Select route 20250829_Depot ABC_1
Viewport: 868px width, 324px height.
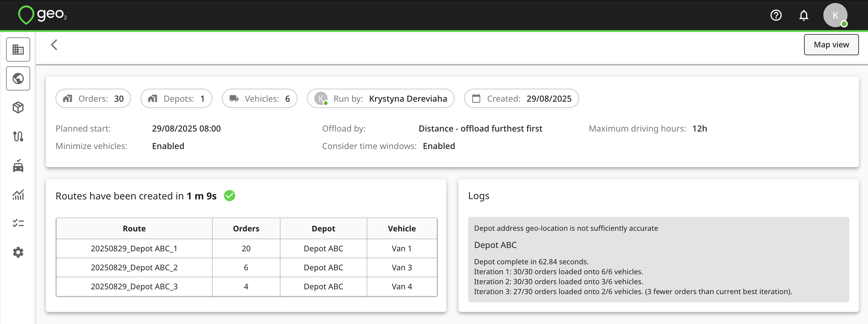pyautogui.click(x=134, y=249)
